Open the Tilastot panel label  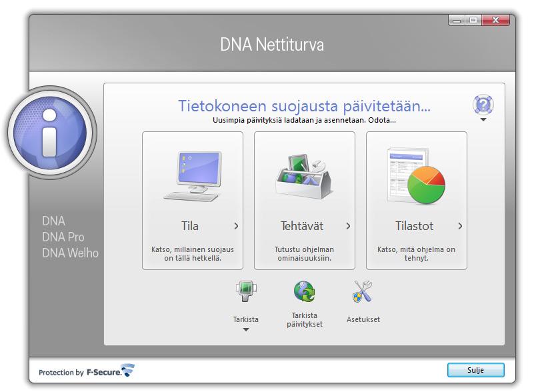pos(414,226)
